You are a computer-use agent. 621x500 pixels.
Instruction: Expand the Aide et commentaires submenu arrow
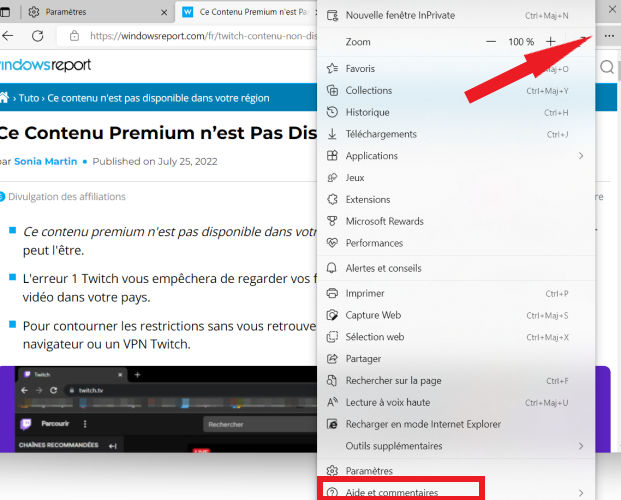pyautogui.click(x=581, y=492)
